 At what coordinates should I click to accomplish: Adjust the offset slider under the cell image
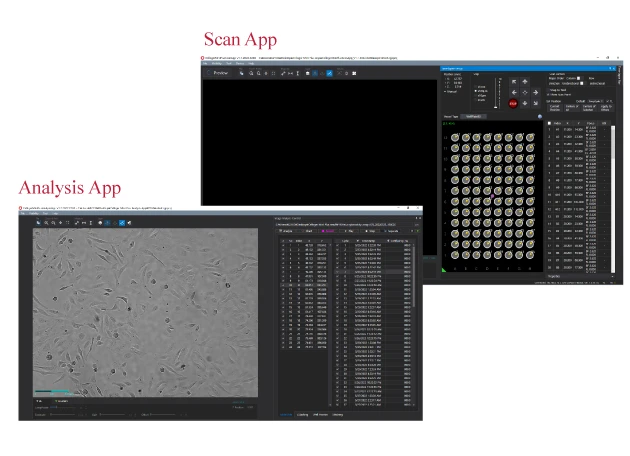click(163, 414)
